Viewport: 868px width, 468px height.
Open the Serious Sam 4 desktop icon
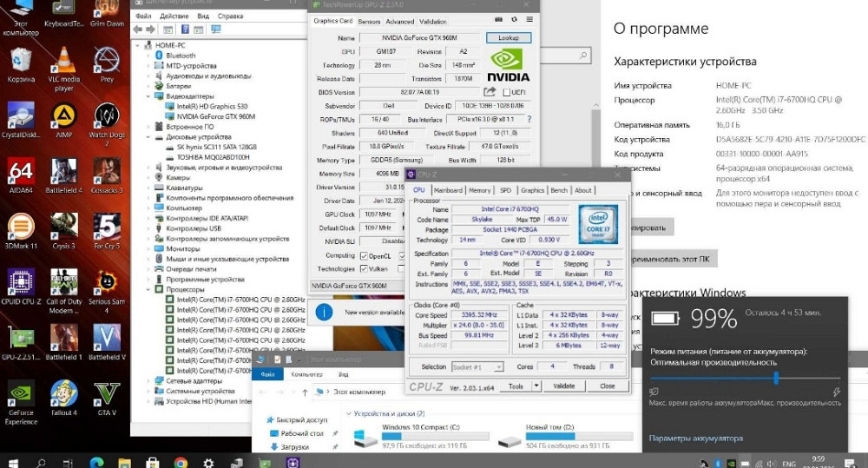[106, 292]
